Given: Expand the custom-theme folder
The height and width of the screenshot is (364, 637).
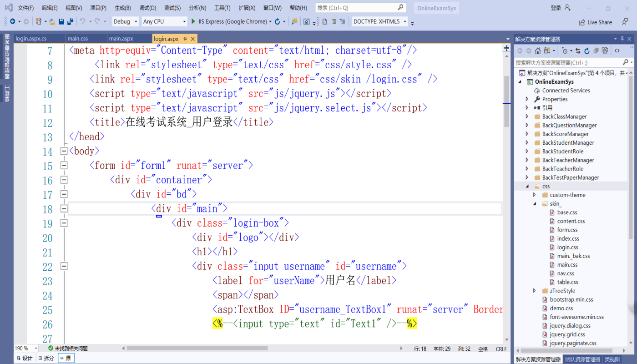Looking at the screenshot, I should 535,195.
